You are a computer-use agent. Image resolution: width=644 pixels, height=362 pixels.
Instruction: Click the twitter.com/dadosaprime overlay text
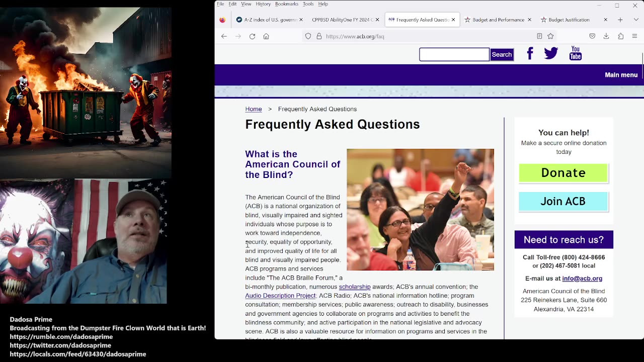[60, 345]
